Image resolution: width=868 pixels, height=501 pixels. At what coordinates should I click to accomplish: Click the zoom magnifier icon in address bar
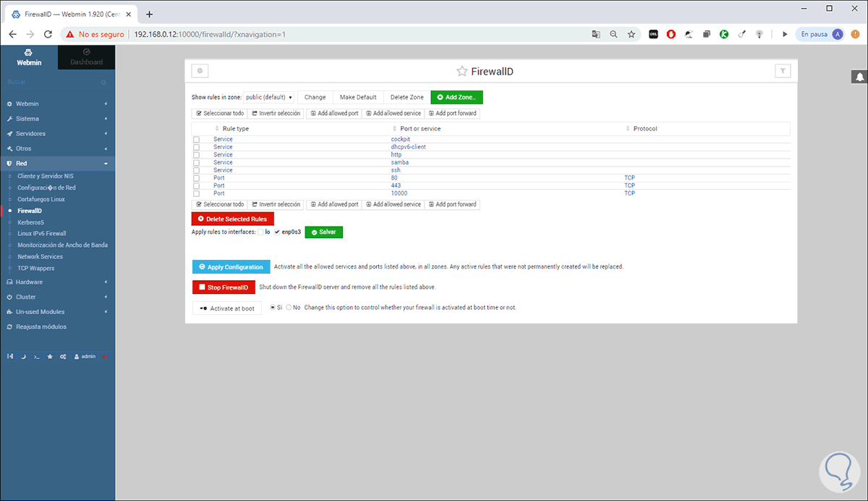(613, 34)
